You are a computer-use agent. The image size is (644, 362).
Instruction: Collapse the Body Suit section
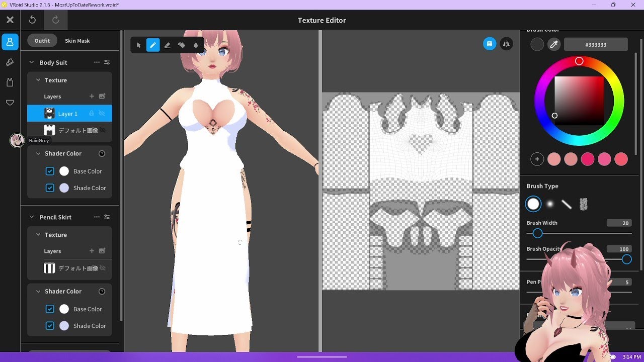pos(32,62)
